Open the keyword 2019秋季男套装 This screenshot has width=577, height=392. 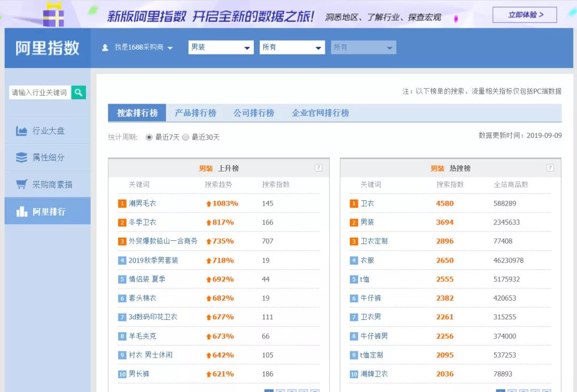(x=153, y=260)
